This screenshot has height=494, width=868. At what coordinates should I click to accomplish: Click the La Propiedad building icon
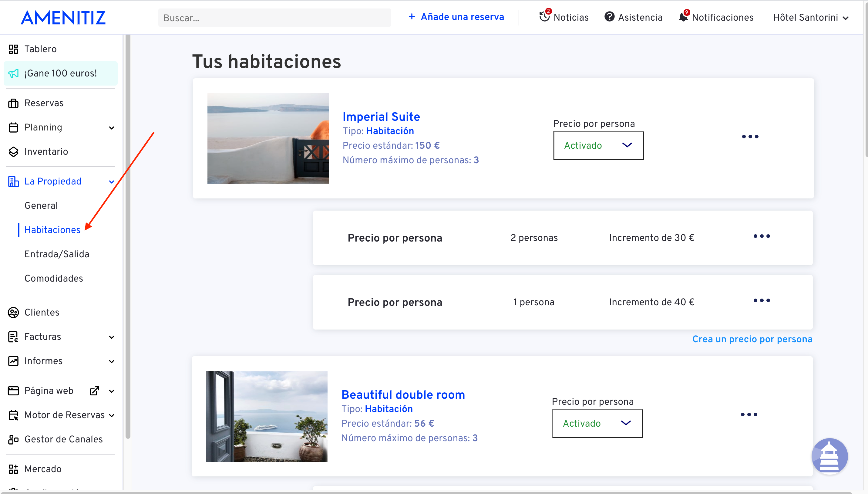pos(13,181)
